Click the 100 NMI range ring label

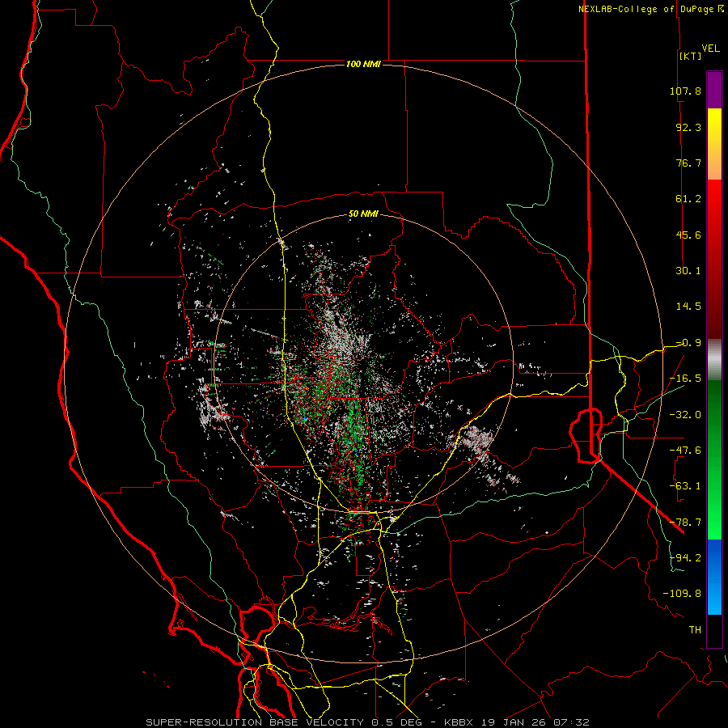(x=363, y=64)
